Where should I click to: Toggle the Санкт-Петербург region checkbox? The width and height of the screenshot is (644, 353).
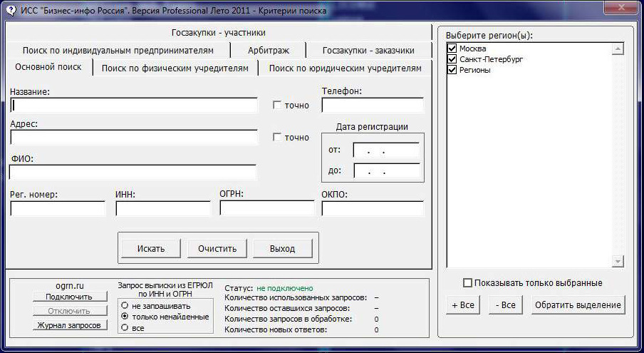tap(452, 59)
